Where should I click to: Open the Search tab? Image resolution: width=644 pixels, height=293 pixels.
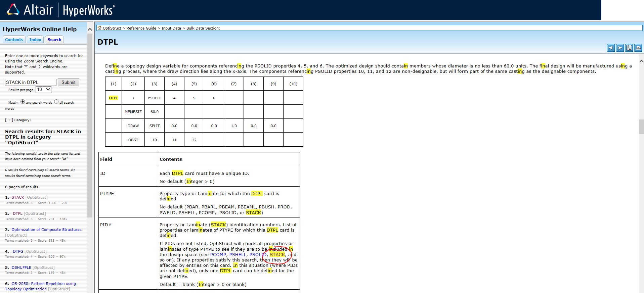(x=54, y=40)
